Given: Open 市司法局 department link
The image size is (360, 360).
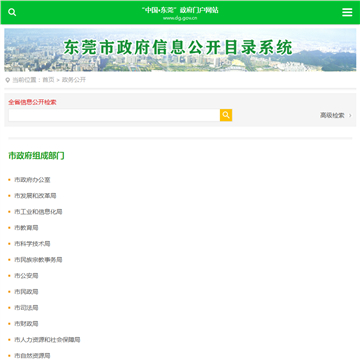Looking at the screenshot, I should 26,308.
